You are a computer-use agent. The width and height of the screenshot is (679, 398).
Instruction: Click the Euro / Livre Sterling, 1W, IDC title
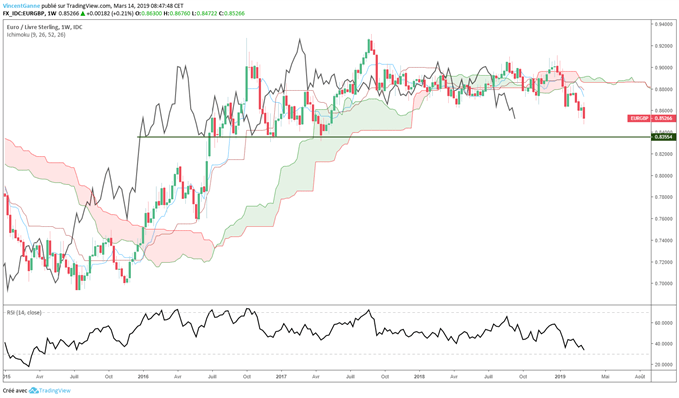pyautogui.click(x=45, y=27)
